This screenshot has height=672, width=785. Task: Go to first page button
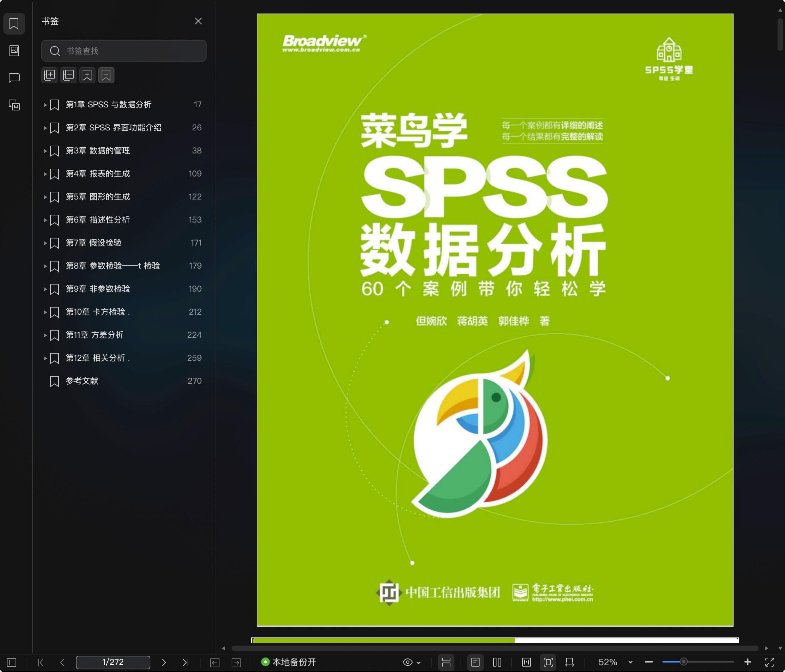tap(41, 662)
